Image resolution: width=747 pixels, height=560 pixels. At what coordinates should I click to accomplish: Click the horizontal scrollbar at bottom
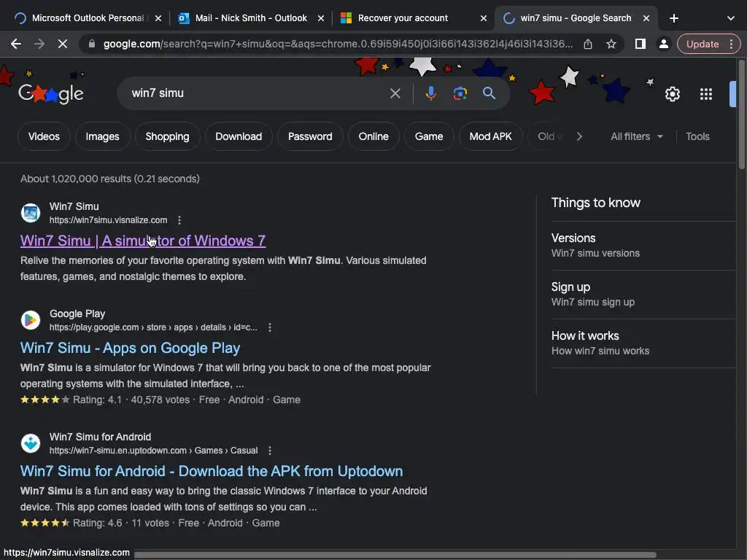point(395,555)
